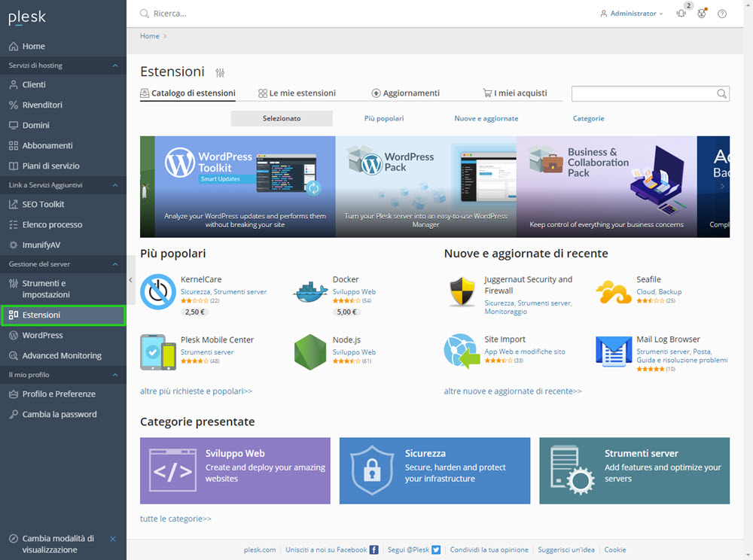This screenshot has width=753, height=560.
Task: Collapse the sidebar using the arrow handle
Action: click(x=130, y=280)
